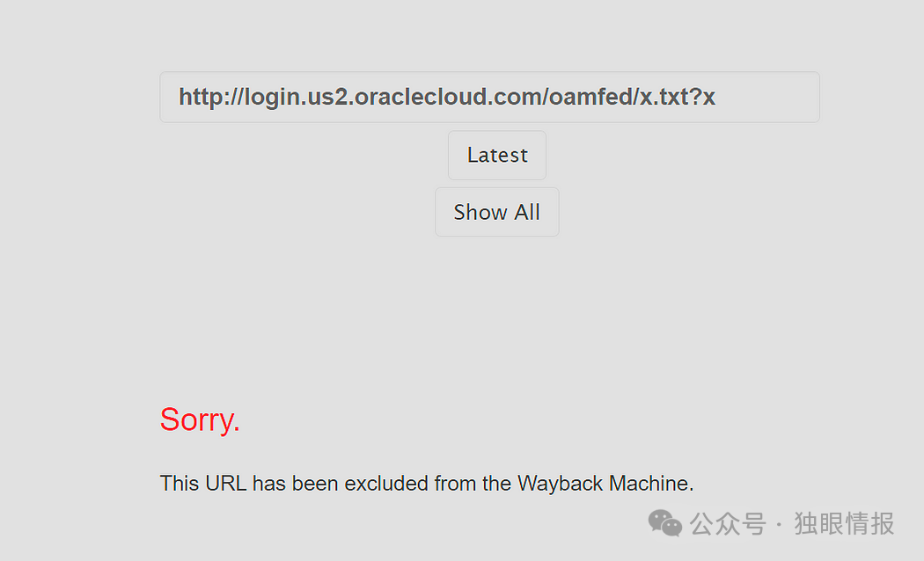Click 'x.txt?x' at end of URL
Image resolution: width=924 pixels, height=561 pixels.
click(x=677, y=97)
